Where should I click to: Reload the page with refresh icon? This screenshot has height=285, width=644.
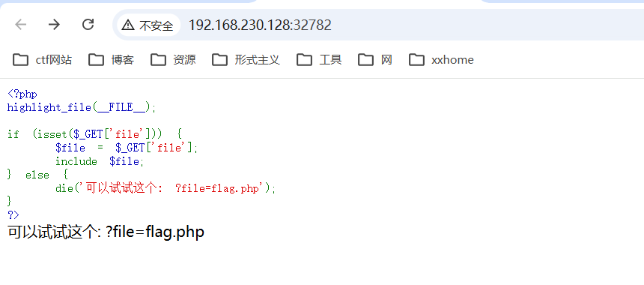(x=88, y=25)
